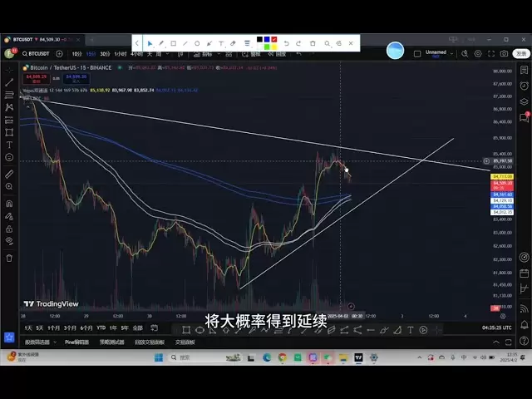Select the arrow cursor in annotation toolbar

coord(150,43)
